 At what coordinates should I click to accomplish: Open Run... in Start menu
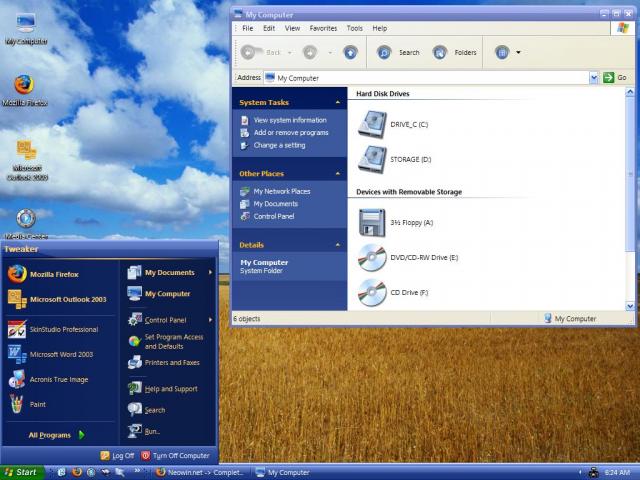[x=144, y=431]
